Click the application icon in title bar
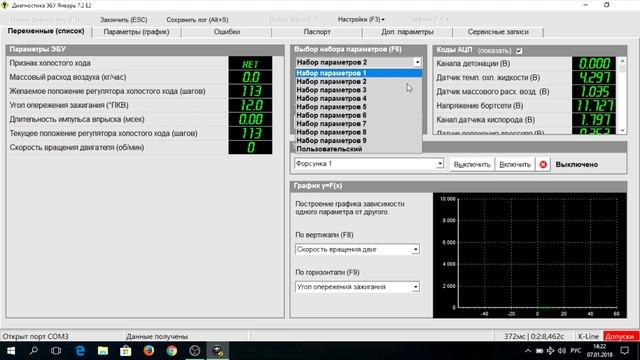This screenshot has height=360, width=640. [5, 5]
